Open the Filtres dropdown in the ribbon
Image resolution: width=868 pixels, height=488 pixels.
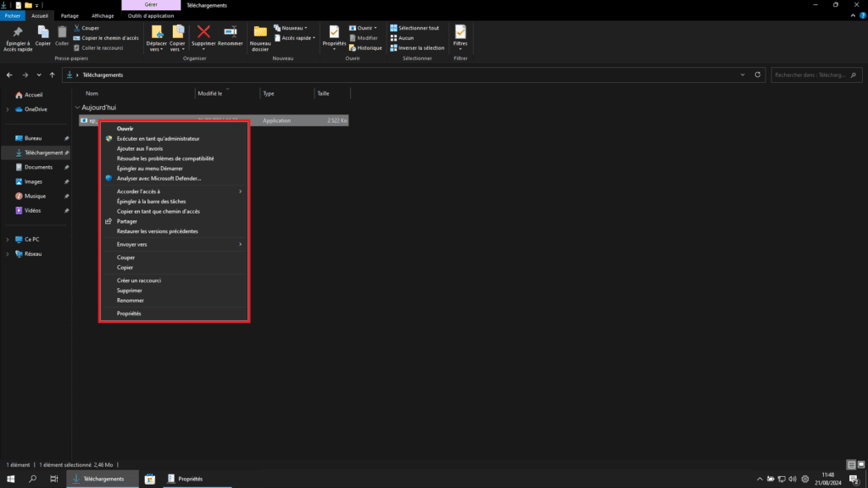click(x=460, y=36)
